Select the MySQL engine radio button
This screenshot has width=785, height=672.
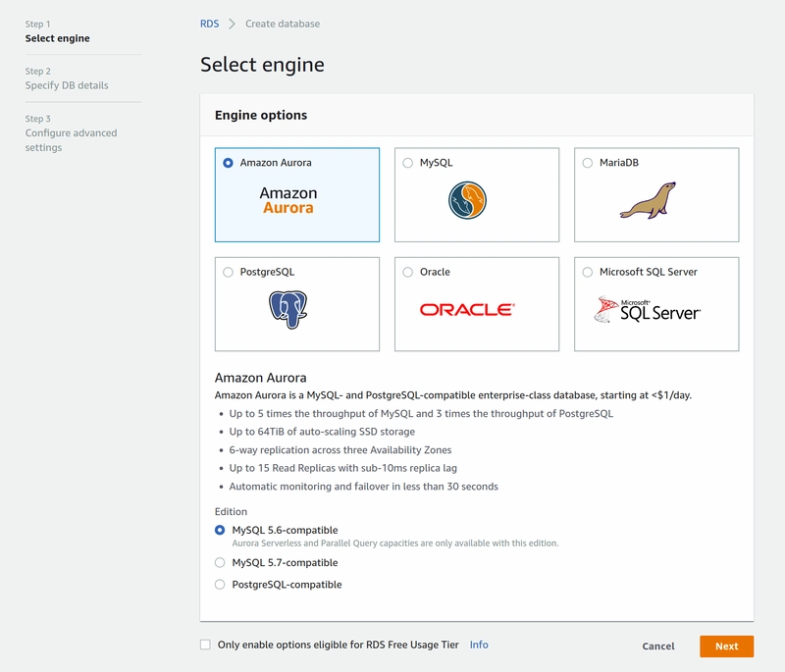tap(408, 163)
